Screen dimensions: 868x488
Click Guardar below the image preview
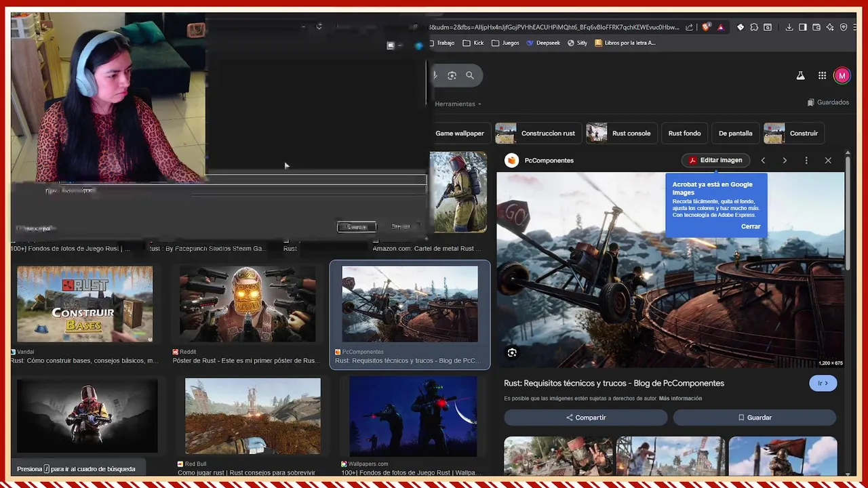pyautogui.click(x=755, y=418)
